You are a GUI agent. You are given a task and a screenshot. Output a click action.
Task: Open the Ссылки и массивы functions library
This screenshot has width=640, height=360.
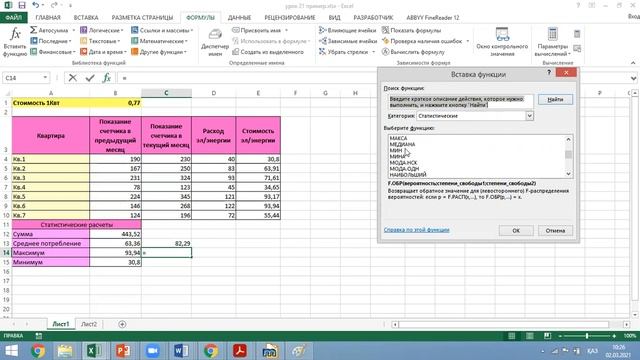click(x=162, y=30)
